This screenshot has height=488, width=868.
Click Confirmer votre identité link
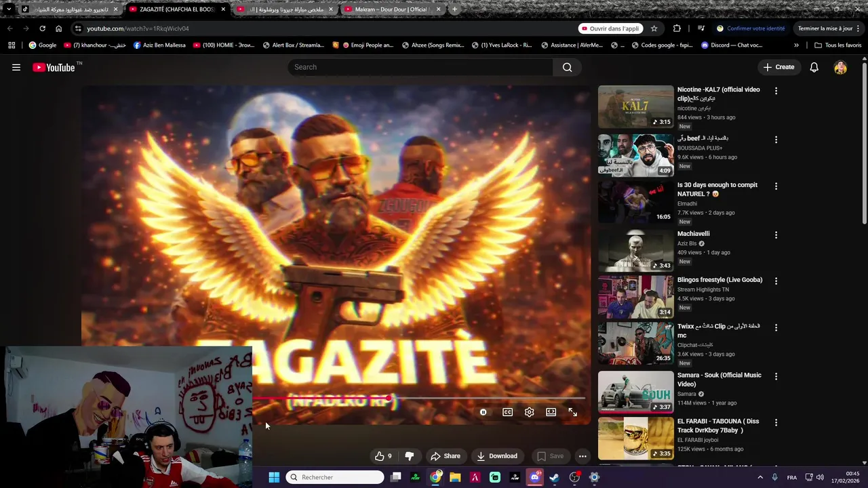(751, 28)
